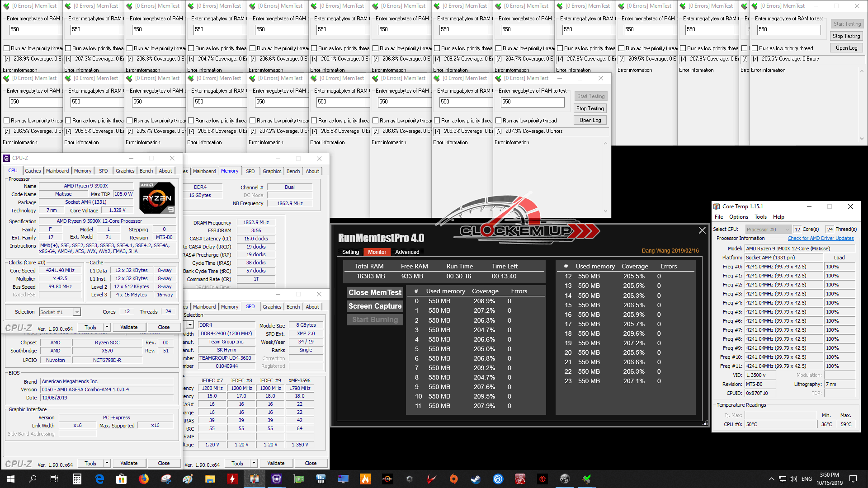
Task: Open Firefox from the taskbar
Action: click(x=144, y=479)
